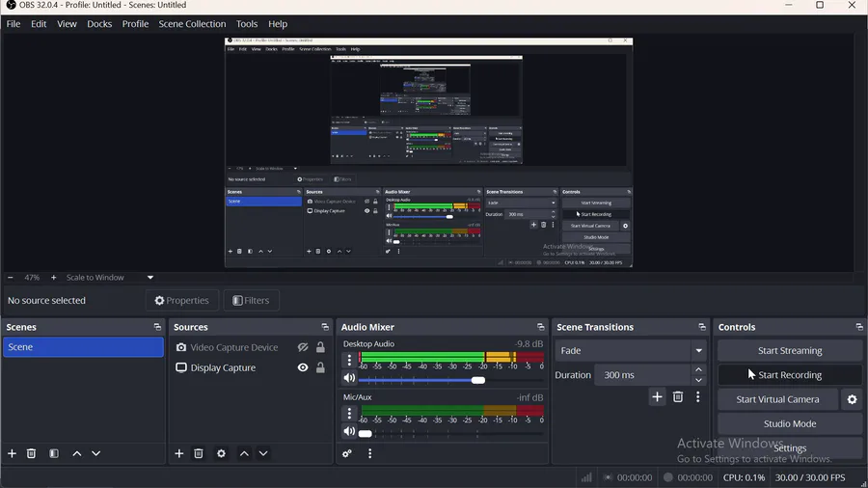The height and width of the screenshot is (488, 868).
Task: Zoom out preview with minus icon
Action: 10,277
